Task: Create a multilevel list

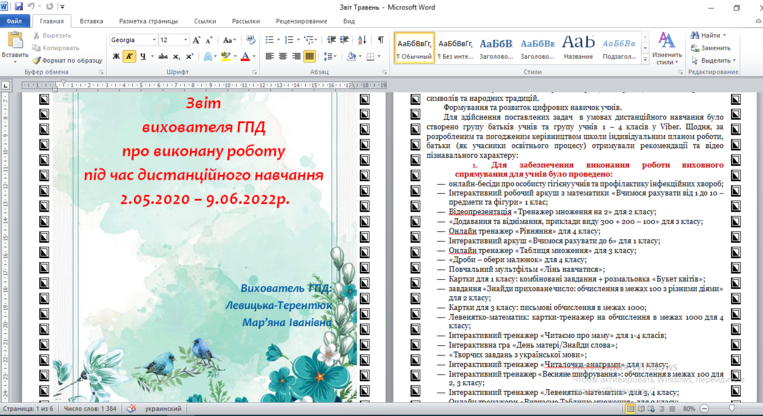Action: pyautogui.click(x=308, y=40)
